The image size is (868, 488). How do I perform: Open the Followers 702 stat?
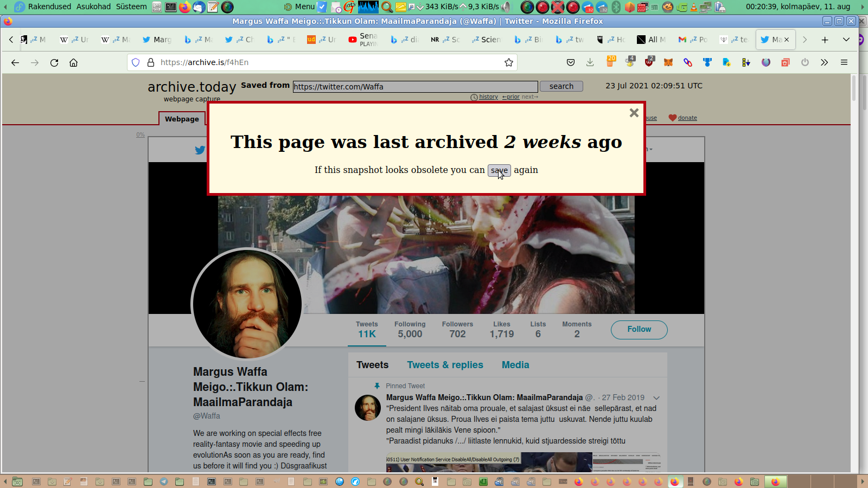point(457,330)
